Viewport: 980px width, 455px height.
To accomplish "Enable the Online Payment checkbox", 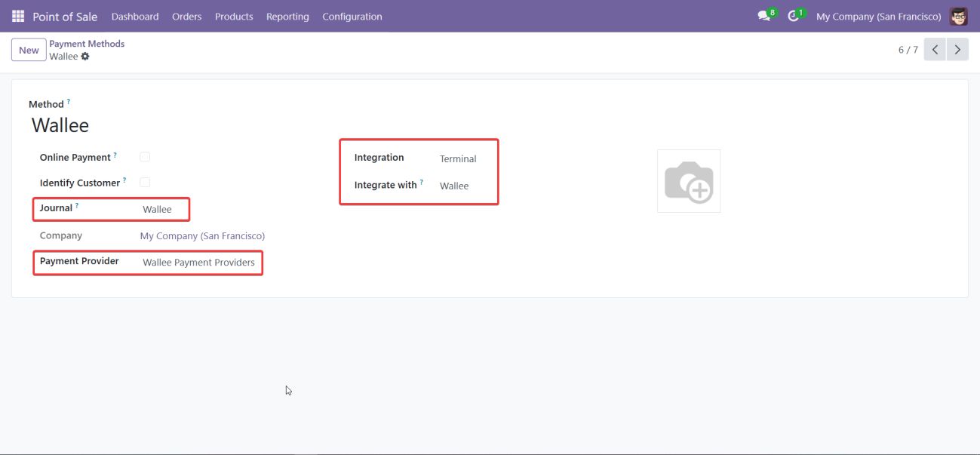I will (x=145, y=157).
